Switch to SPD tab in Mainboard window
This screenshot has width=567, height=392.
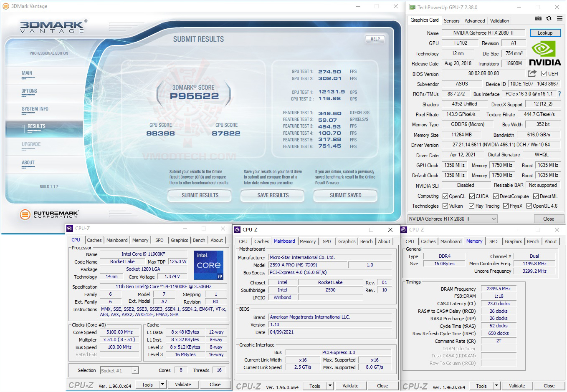pos(327,241)
